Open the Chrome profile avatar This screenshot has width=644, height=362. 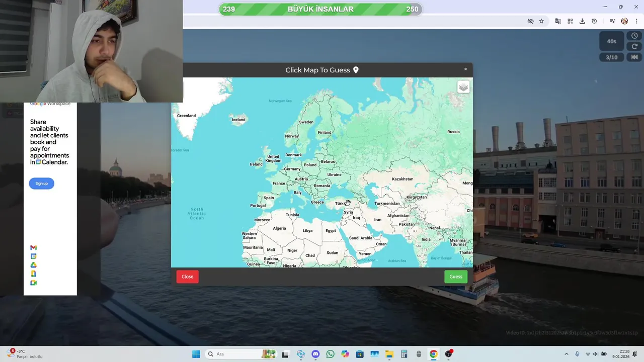pos(624,21)
